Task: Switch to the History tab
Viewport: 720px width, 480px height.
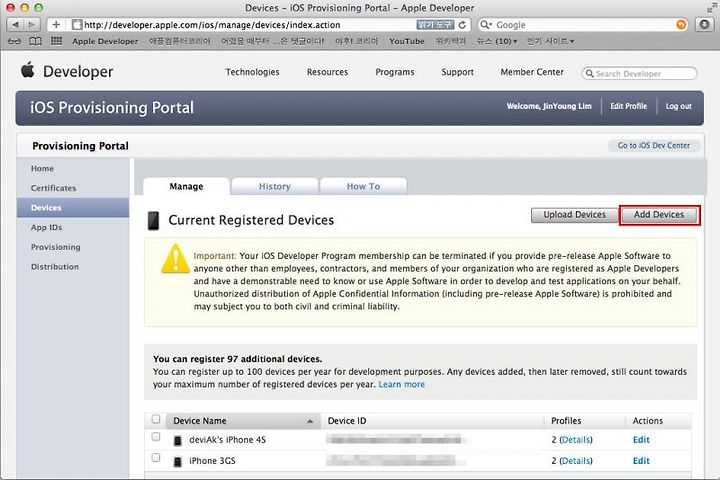Action: [275, 186]
